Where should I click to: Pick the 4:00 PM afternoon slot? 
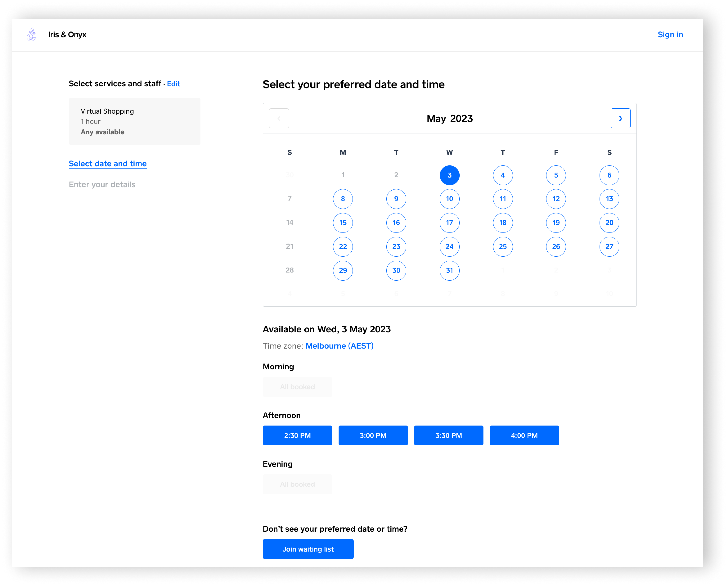point(524,435)
